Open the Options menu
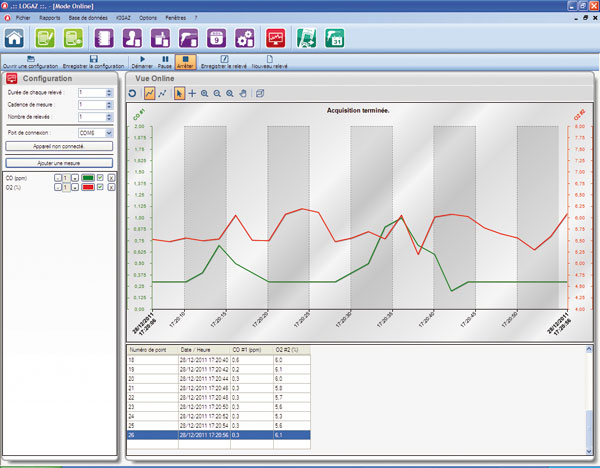The width and height of the screenshot is (600, 468). 148,18
